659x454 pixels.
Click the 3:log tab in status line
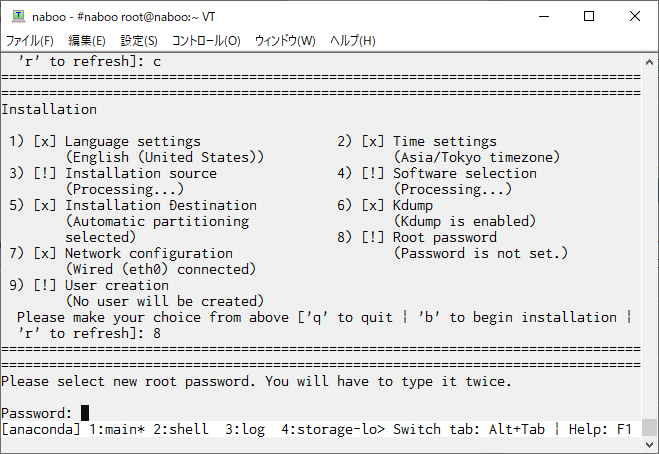(x=245, y=429)
